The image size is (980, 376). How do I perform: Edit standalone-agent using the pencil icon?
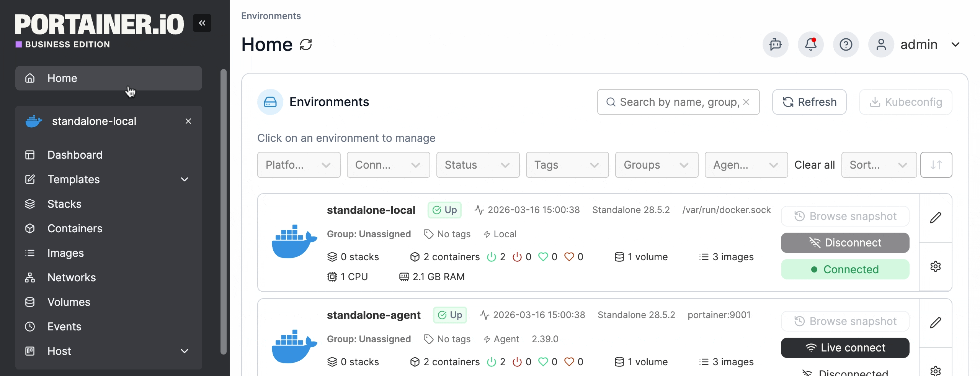tap(935, 323)
